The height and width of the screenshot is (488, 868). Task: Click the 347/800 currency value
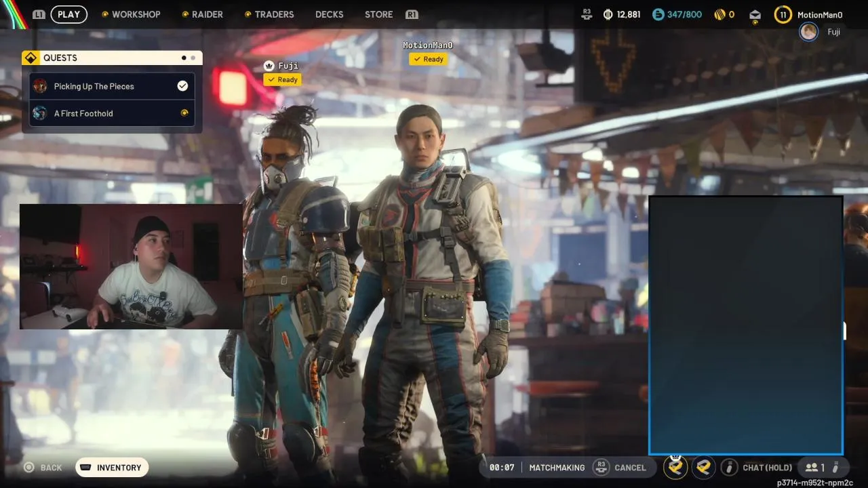pyautogui.click(x=684, y=14)
